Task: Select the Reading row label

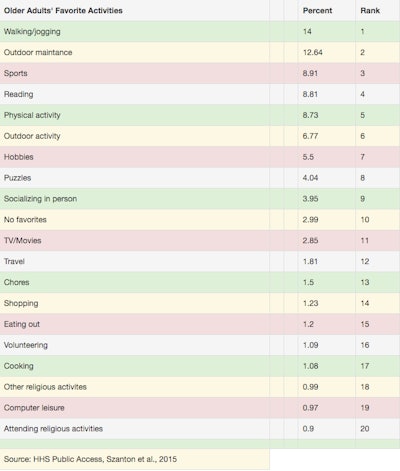Action: [x=18, y=94]
